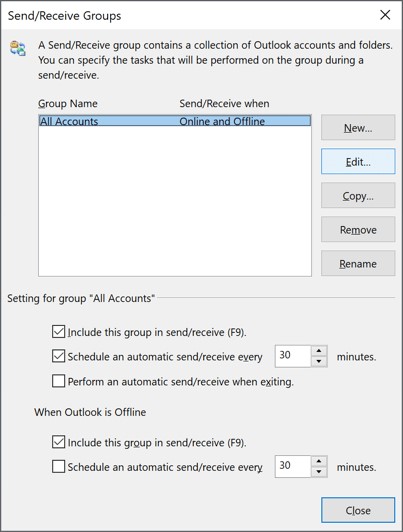403x532 pixels.
Task: Decrease online schedule minutes with down arrow
Action: pyautogui.click(x=319, y=361)
